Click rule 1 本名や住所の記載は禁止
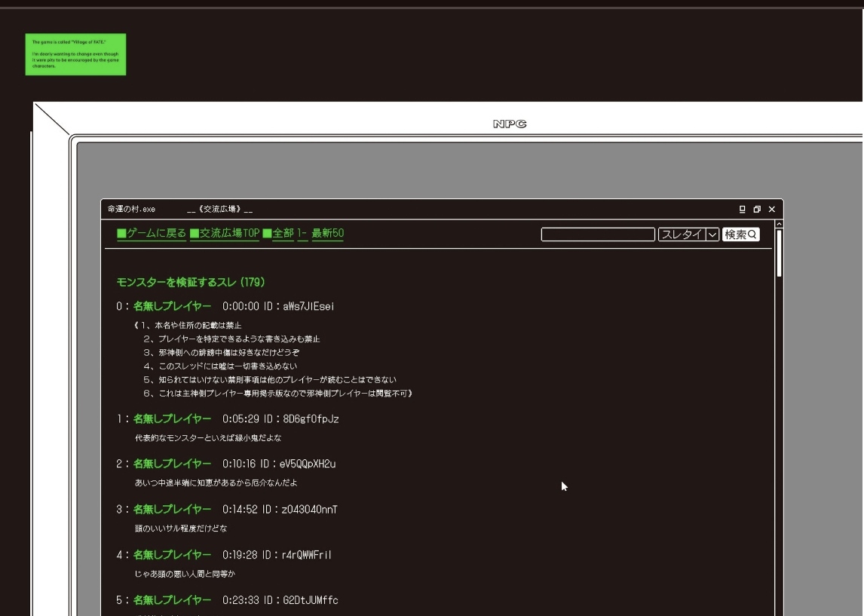Screen dimensions: 864x616 point(188,325)
